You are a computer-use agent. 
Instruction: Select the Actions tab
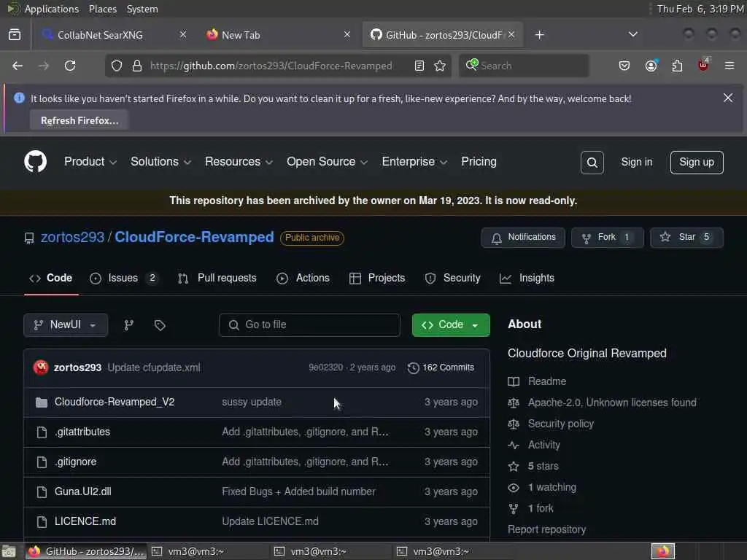point(303,278)
